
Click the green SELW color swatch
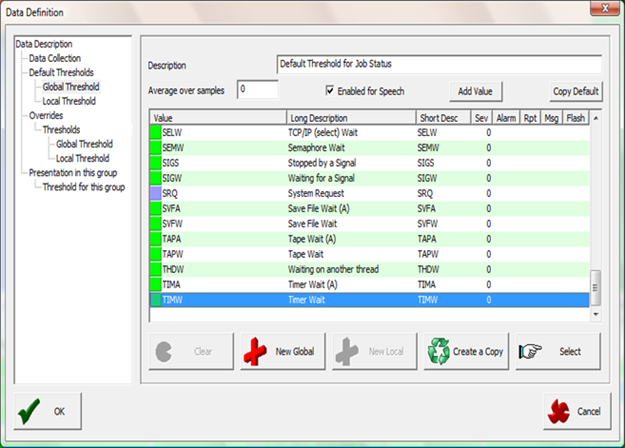tap(154, 132)
